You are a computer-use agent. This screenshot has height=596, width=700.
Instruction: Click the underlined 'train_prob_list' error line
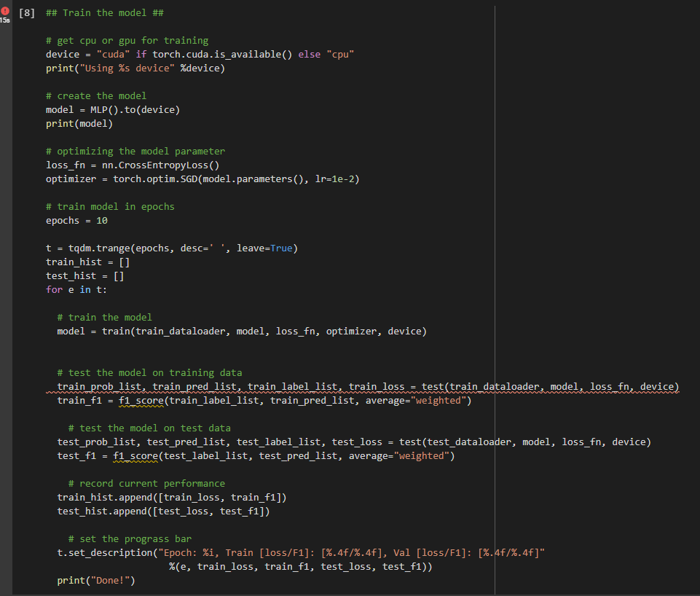coord(368,387)
